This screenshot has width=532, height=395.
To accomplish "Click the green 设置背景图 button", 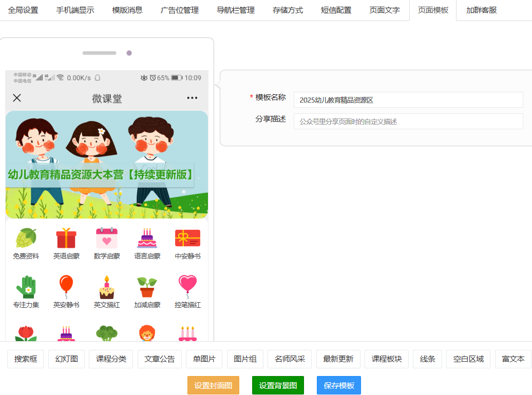I will click(278, 385).
